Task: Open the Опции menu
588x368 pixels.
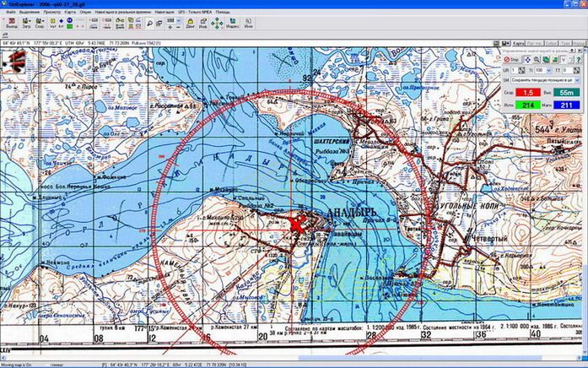Action: click(x=85, y=12)
